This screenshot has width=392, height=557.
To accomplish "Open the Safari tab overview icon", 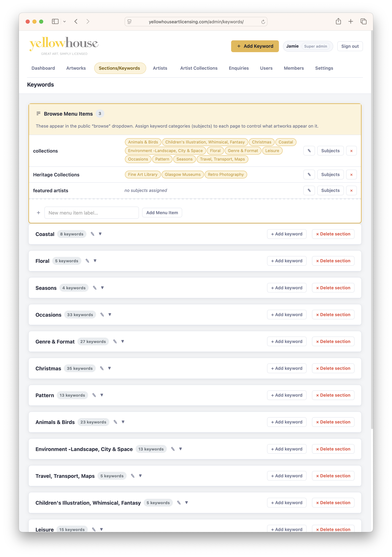I will (x=363, y=22).
